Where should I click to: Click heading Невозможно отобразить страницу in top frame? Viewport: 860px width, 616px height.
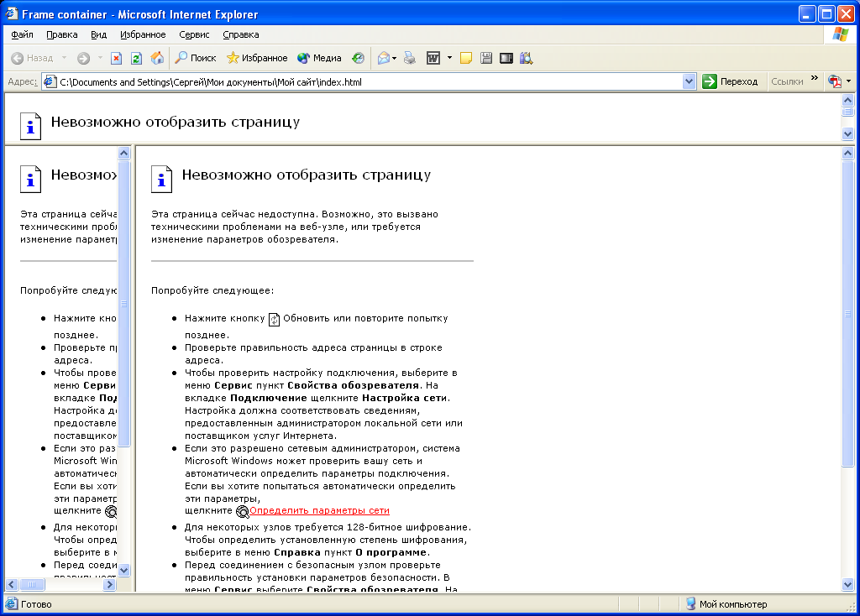(176, 122)
